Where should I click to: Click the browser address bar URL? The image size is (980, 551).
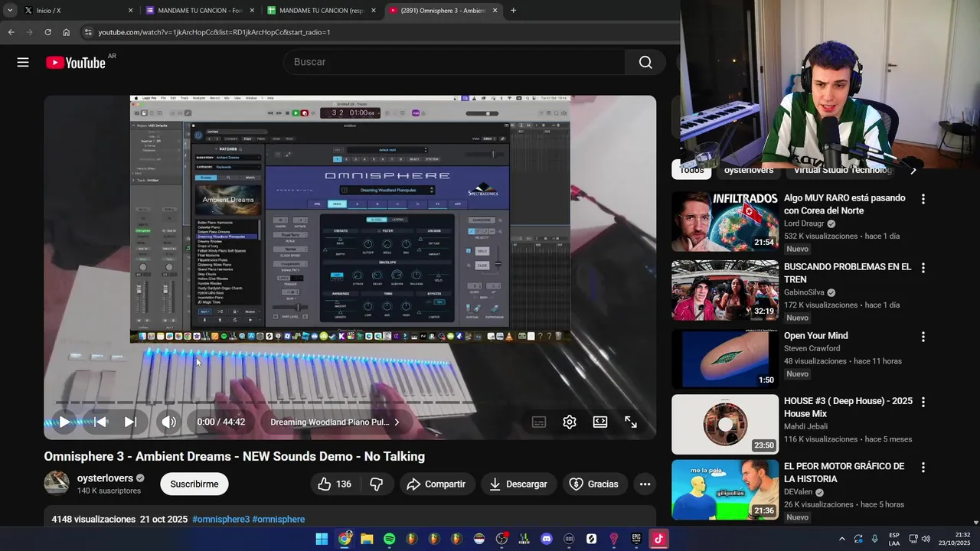pos(214,32)
